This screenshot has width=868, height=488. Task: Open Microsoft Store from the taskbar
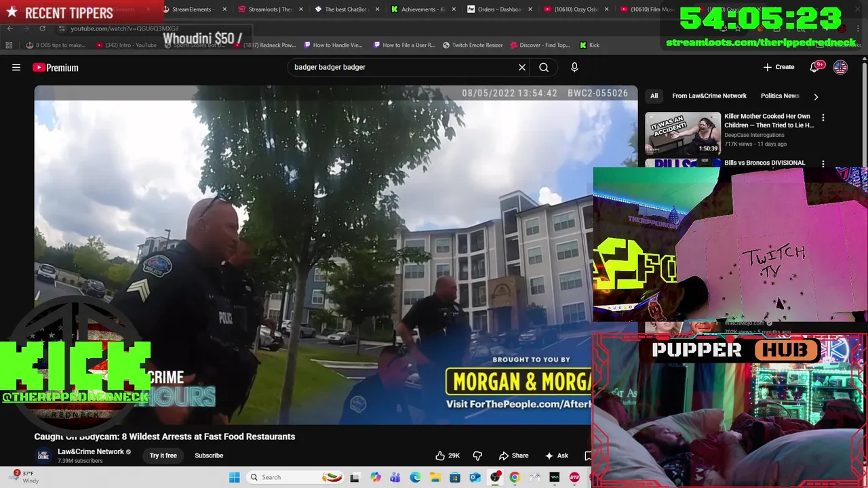pyautogui.click(x=455, y=477)
